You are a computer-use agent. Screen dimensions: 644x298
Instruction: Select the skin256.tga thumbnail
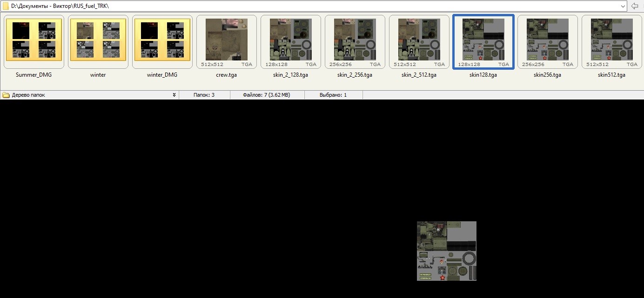point(548,42)
